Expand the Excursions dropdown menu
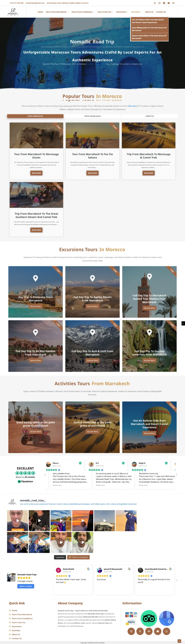The height and width of the screenshot is (644, 185). (122, 12)
